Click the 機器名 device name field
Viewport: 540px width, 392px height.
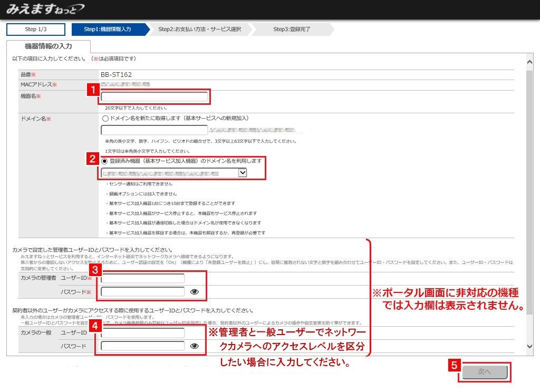155,97
